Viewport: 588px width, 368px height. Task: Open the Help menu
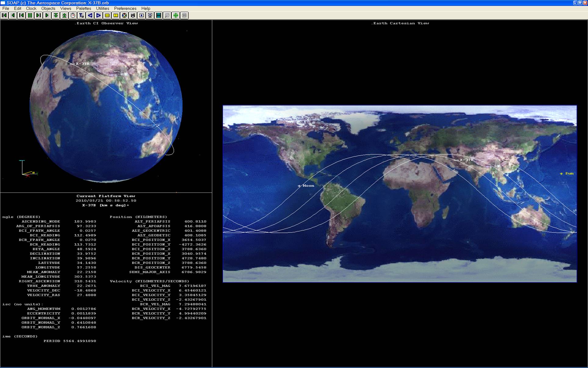(146, 9)
